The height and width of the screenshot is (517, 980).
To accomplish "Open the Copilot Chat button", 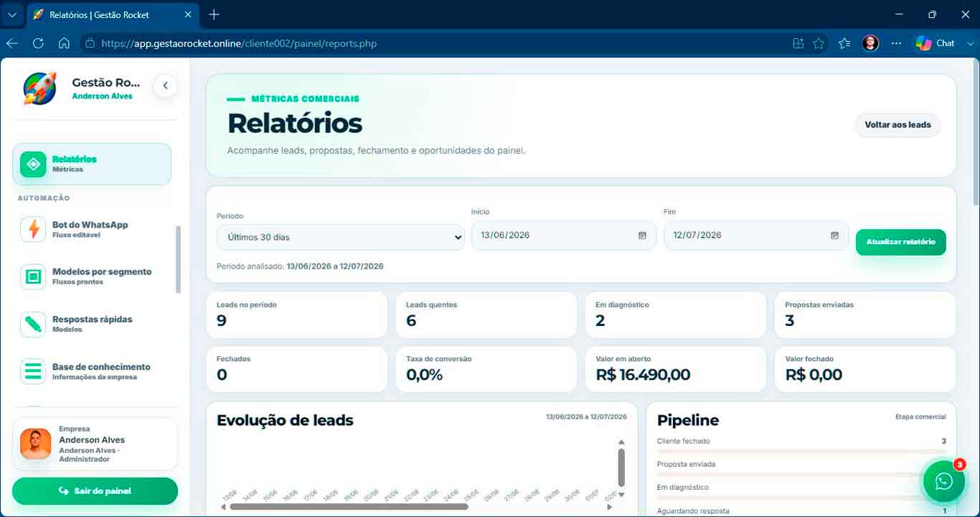I will pyautogui.click(x=936, y=43).
